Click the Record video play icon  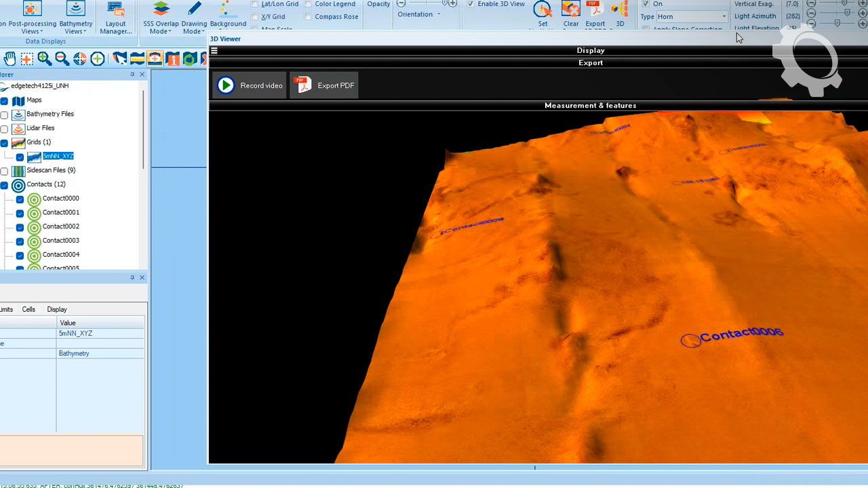[226, 85]
